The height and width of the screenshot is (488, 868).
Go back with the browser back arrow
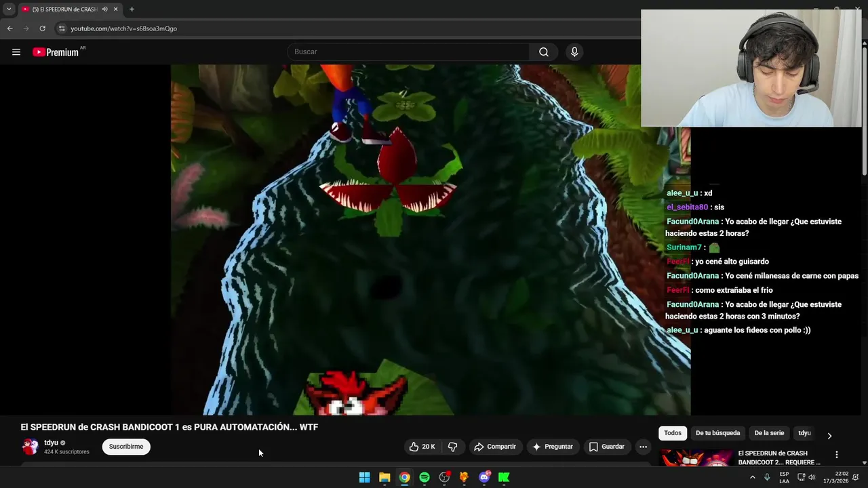[x=10, y=28]
